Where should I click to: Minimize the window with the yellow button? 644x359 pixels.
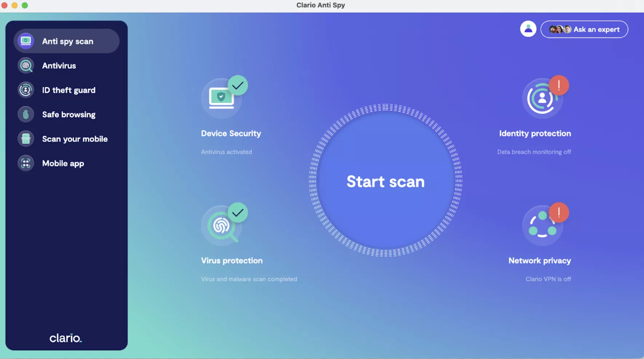pyautogui.click(x=15, y=5)
